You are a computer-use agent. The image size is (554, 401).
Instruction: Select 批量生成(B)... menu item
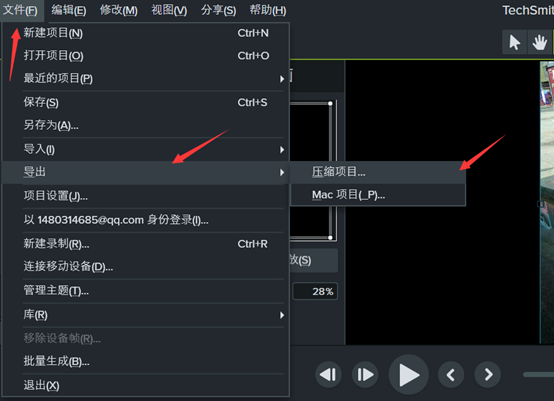[146, 361]
